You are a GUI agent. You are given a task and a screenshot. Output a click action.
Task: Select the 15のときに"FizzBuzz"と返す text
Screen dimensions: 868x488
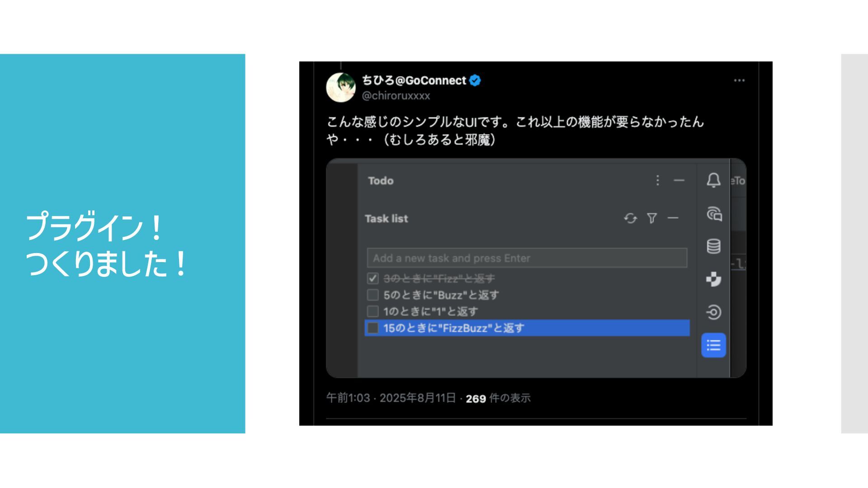[453, 328]
